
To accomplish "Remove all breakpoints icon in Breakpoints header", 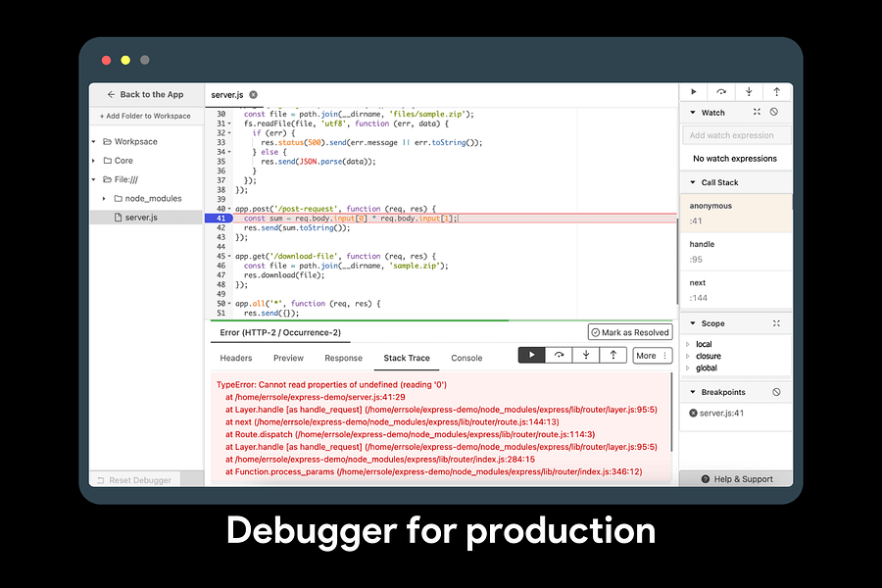I will (x=776, y=392).
